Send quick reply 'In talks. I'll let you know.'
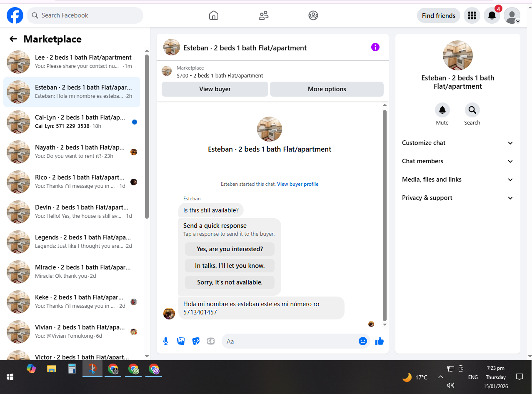Image resolution: width=532 pixels, height=394 pixels. [230, 266]
